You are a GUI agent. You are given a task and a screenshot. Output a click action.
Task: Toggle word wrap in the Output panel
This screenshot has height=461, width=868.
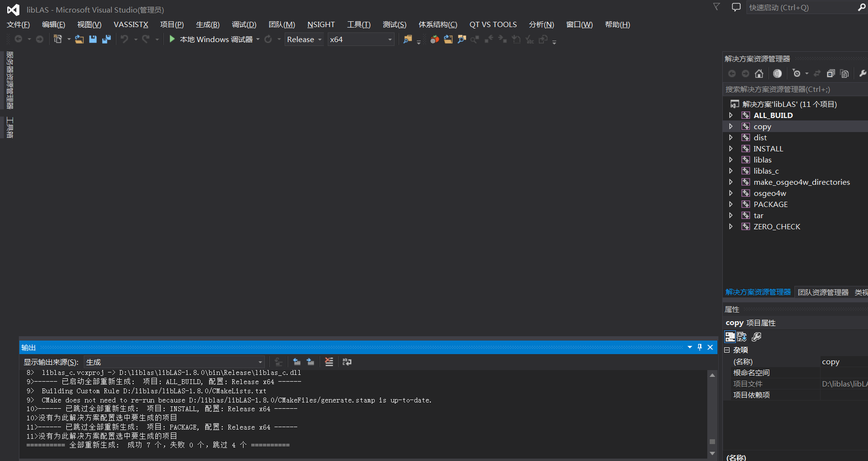pyautogui.click(x=347, y=362)
